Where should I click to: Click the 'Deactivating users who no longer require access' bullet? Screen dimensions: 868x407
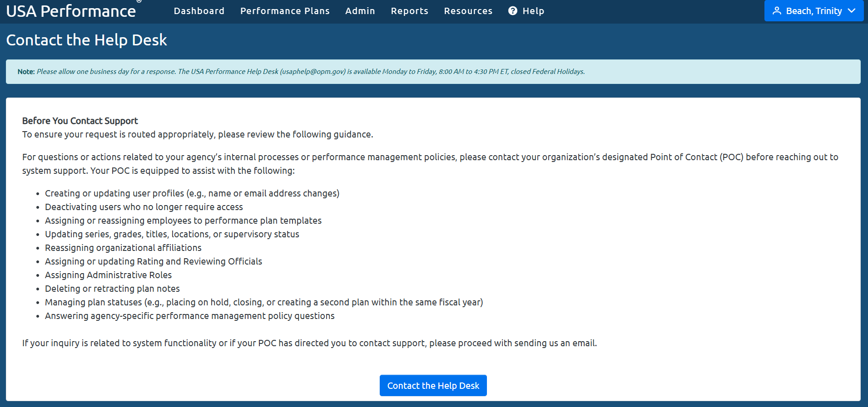point(144,207)
